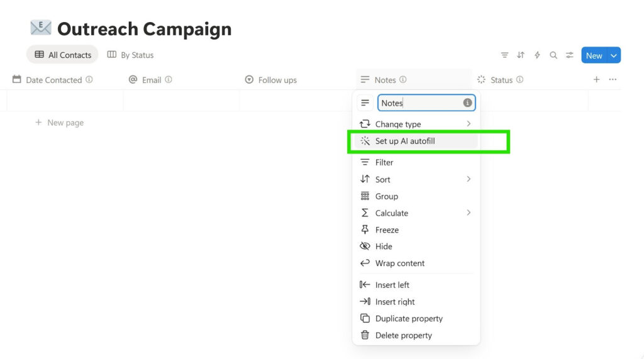Image resolution: width=644 pixels, height=359 pixels.
Task: Add a new property with plus icon
Action: pyautogui.click(x=596, y=79)
